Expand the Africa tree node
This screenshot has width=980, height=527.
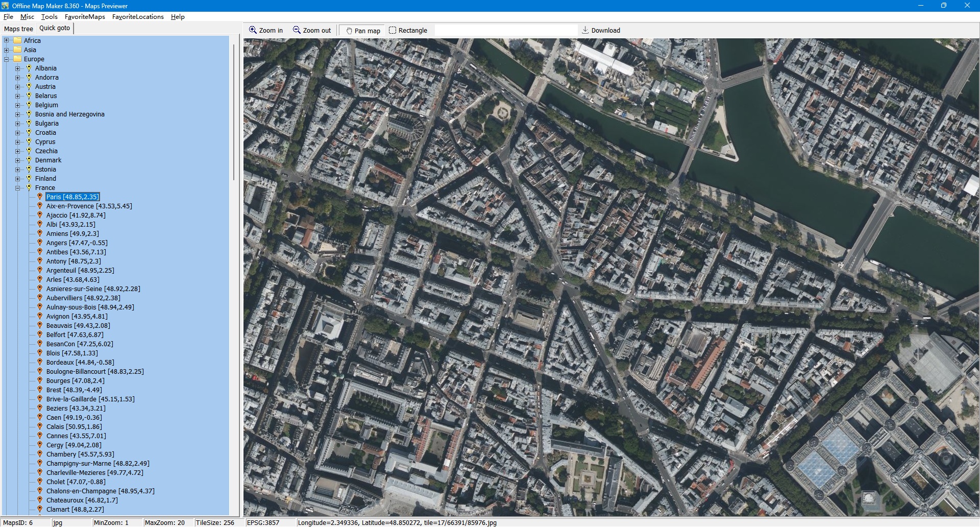tap(7, 40)
